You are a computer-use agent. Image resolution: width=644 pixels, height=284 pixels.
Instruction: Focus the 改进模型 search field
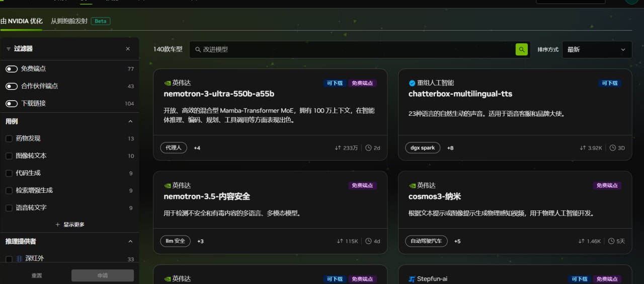(x=360, y=49)
